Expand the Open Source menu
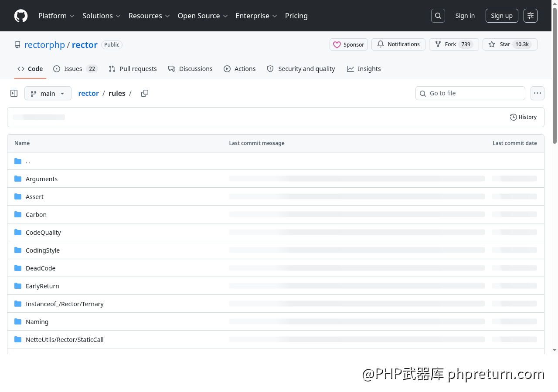Screen dimensions: 558x392 coord(203,16)
